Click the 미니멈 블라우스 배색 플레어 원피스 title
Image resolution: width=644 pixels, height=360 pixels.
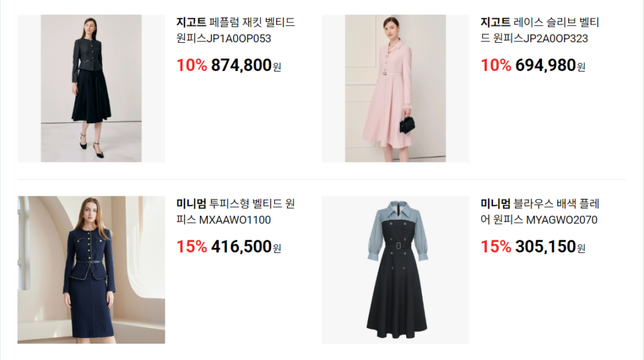coord(540,211)
